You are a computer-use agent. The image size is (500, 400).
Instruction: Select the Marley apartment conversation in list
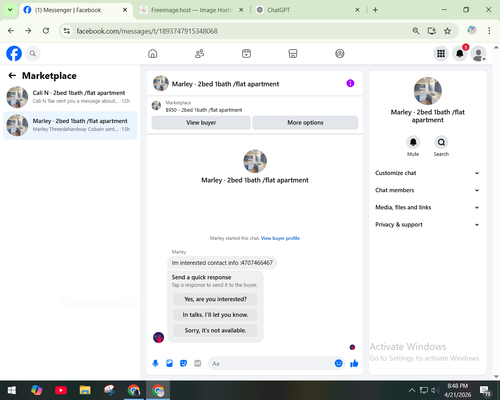[70, 125]
